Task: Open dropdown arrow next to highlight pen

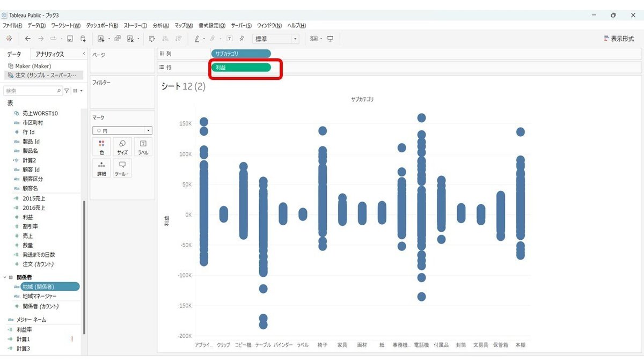Action: [204, 39]
